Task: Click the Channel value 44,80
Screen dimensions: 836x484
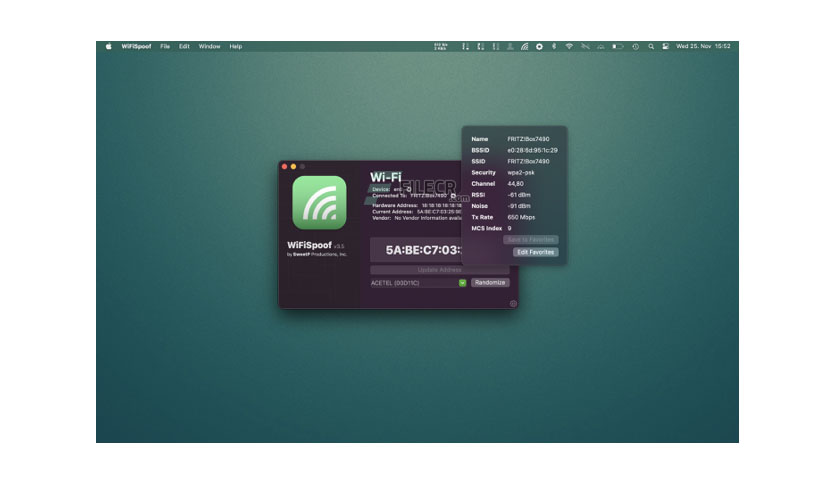Action: coord(515,184)
